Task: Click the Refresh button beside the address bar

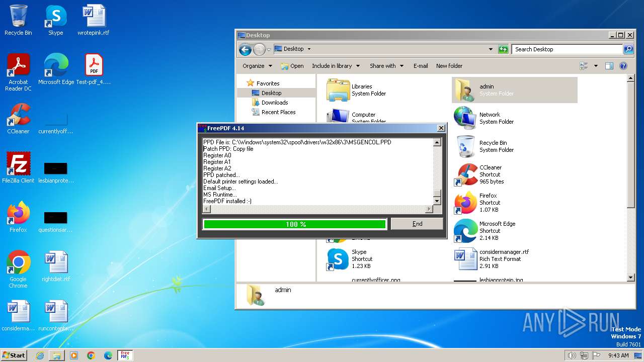Action: tap(503, 49)
